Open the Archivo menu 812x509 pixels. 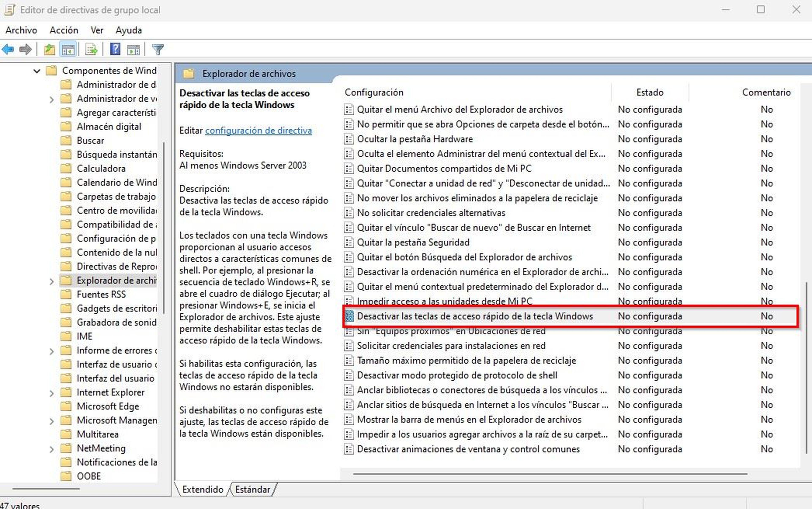pyautogui.click(x=21, y=30)
